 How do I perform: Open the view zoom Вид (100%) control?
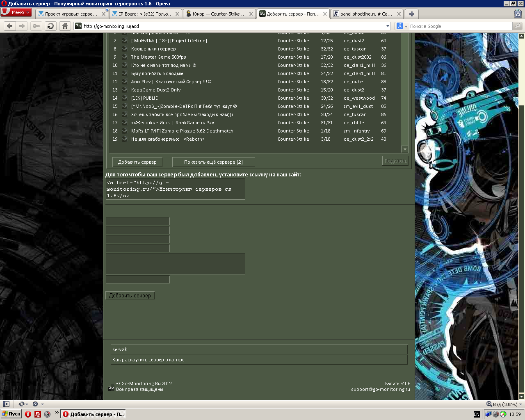tap(502, 404)
